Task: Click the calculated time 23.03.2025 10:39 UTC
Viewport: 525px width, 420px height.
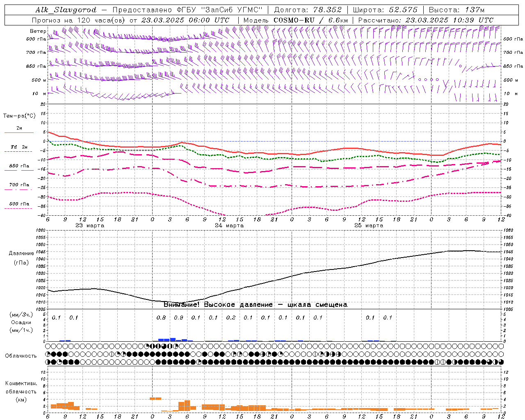Action: click(x=449, y=20)
